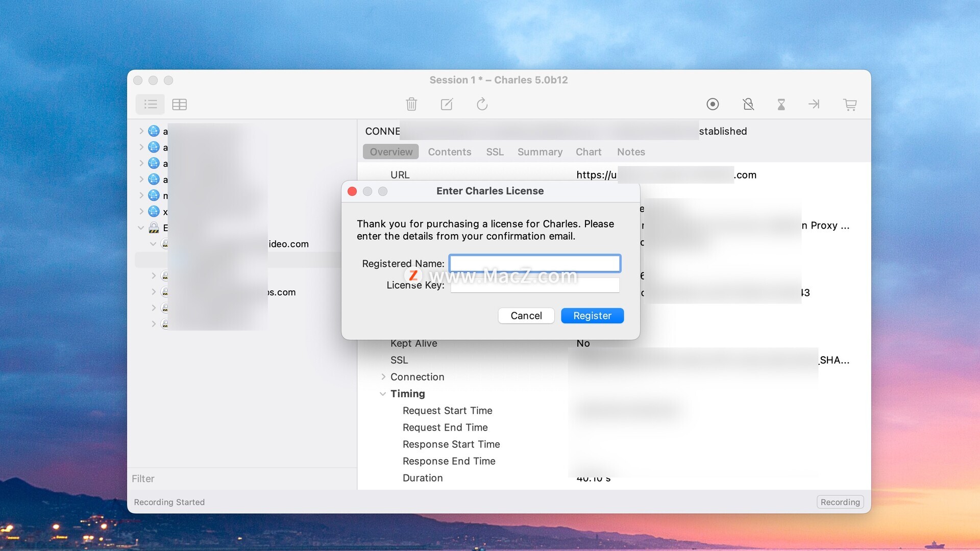Viewport: 980px width, 551px height.
Task: Toggle the record circle icon
Action: click(x=713, y=105)
